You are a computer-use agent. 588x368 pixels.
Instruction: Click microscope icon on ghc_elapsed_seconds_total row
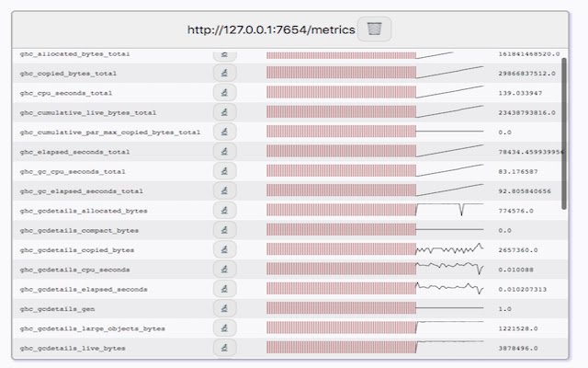[x=224, y=151]
